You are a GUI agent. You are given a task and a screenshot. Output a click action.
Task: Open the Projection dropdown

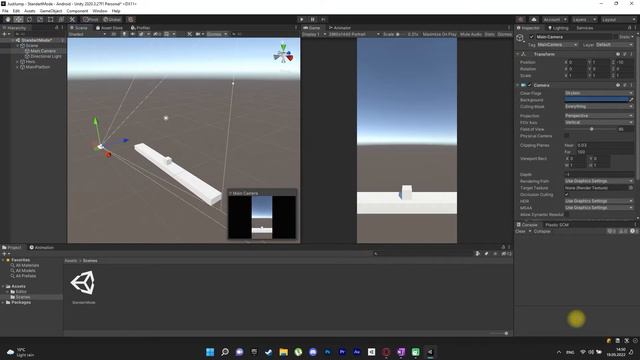599,116
